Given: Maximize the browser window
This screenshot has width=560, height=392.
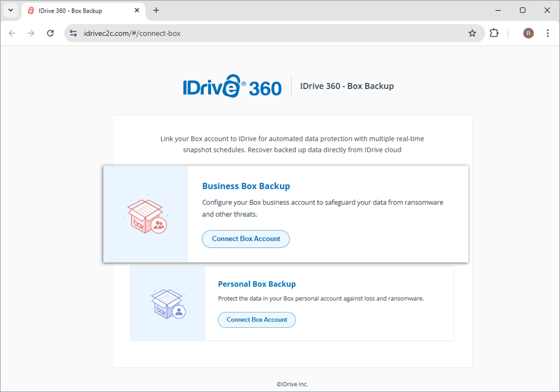Looking at the screenshot, I should point(523,11).
